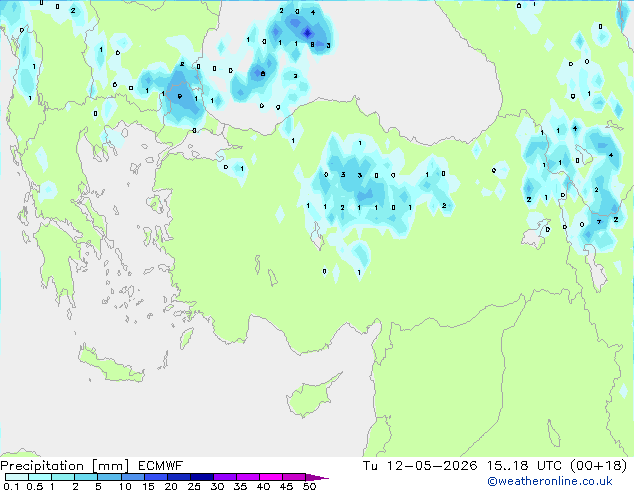Screen dimensions: 634x490
Task: Click the legend value "35"
Action: tap(240, 486)
